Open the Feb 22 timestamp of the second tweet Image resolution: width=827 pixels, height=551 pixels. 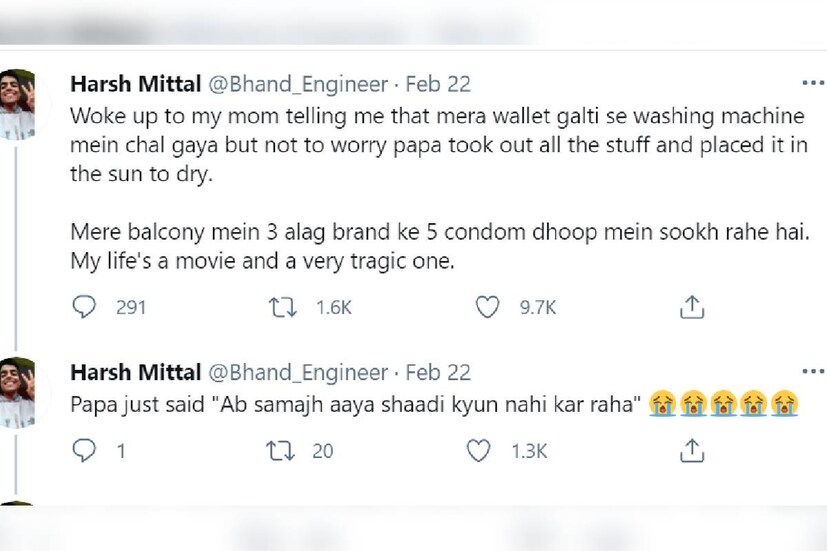[438, 373]
